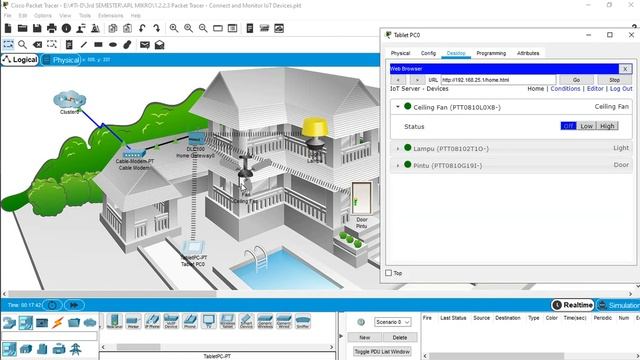Viewport: 640px width, 360px height.
Task: Click the Print icon
Action: (x=52, y=28)
